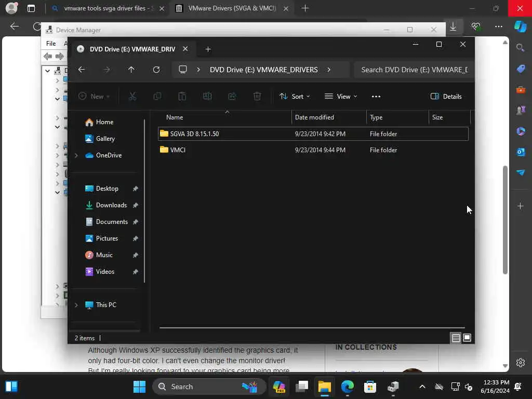
Task: Close the DVD Drive Explorer tab
Action: [x=185, y=49]
